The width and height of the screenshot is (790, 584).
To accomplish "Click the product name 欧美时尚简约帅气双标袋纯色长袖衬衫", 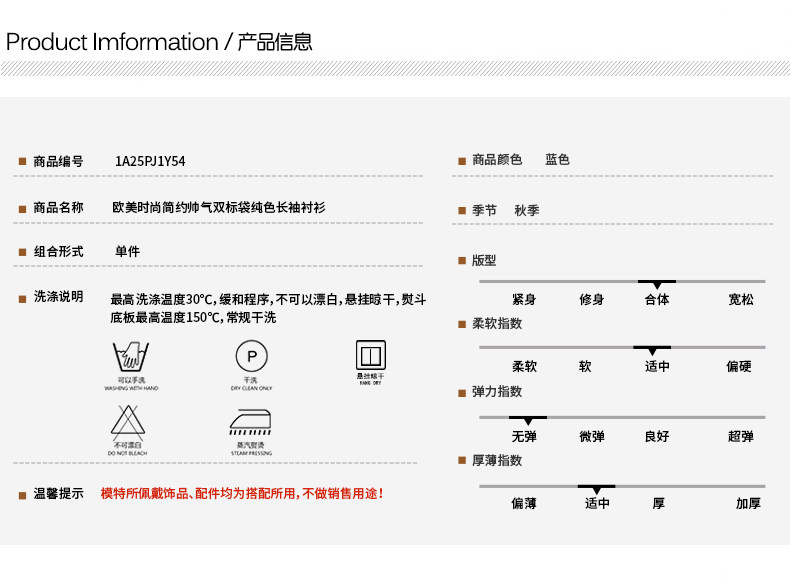I will 219,207.
